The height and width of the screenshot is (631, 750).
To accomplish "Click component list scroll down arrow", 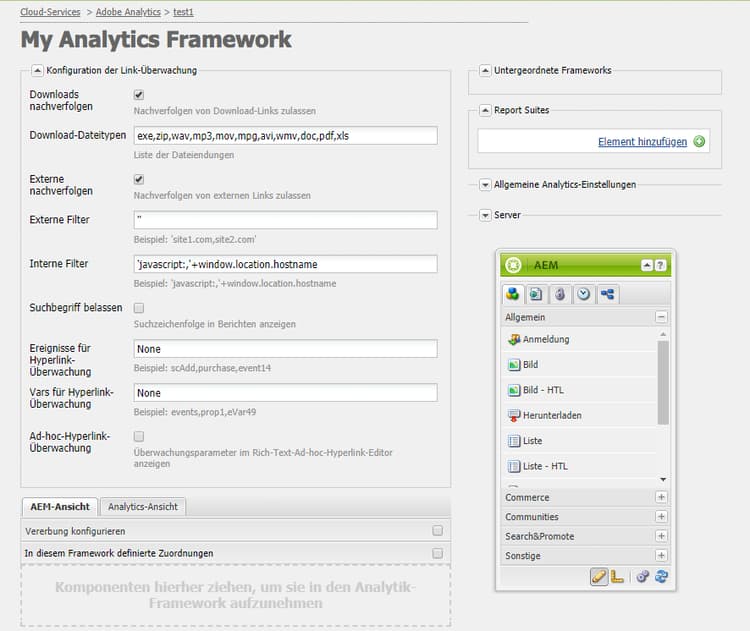I will click(x=663, y=479).
